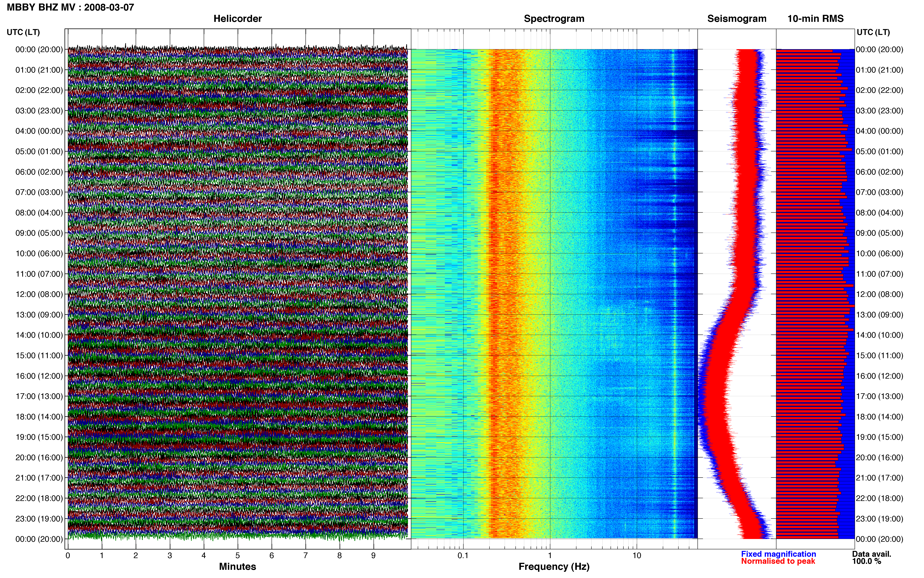The width and height of the screenshot is (924, 578).
Task: Select the right '22:00 (18:00)' time label
Action: pos(879,498)
